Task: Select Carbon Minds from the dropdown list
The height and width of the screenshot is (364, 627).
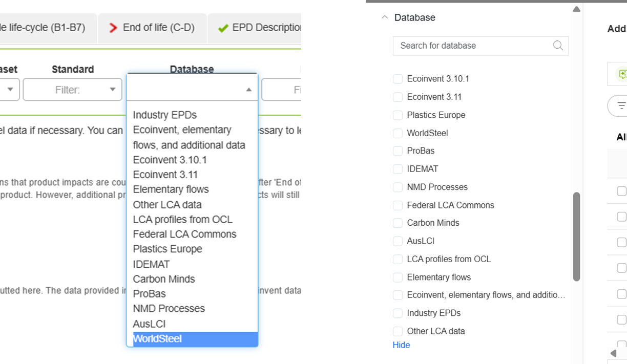Action: (x=164, y=279)
